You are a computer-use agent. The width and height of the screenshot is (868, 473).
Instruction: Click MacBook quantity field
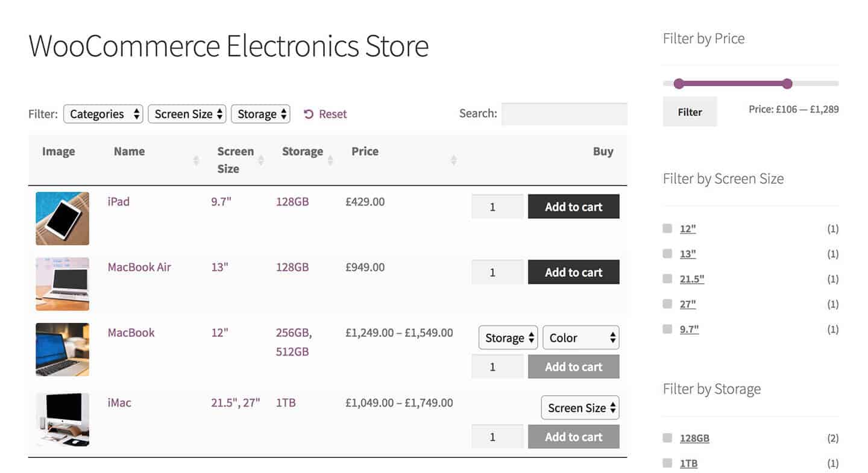[x=497, y=367]
